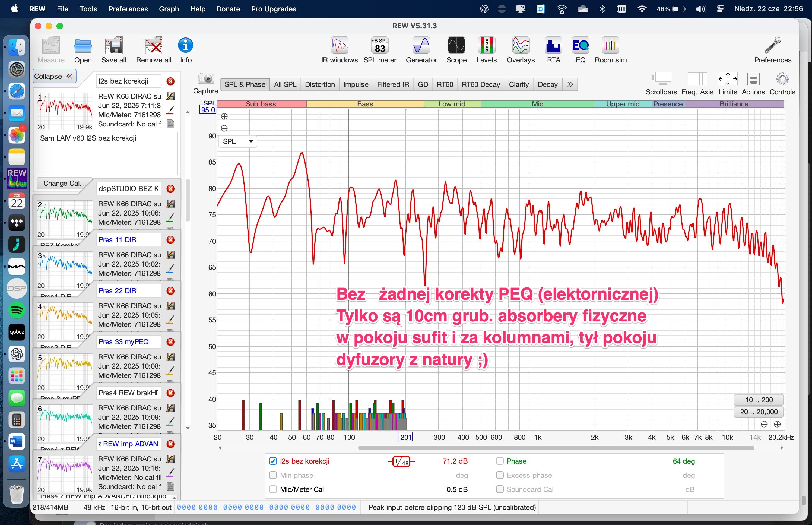Switch to the Distortion tab
The image size is (812, 525).
[320, 84]
